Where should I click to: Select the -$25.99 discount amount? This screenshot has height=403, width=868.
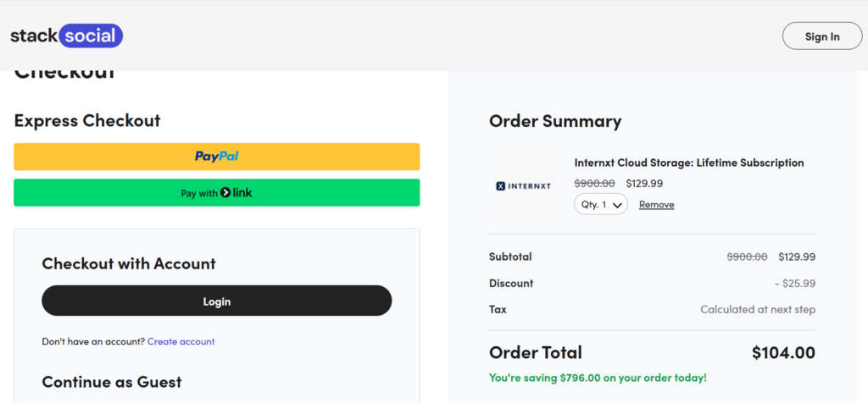[794, 284]
